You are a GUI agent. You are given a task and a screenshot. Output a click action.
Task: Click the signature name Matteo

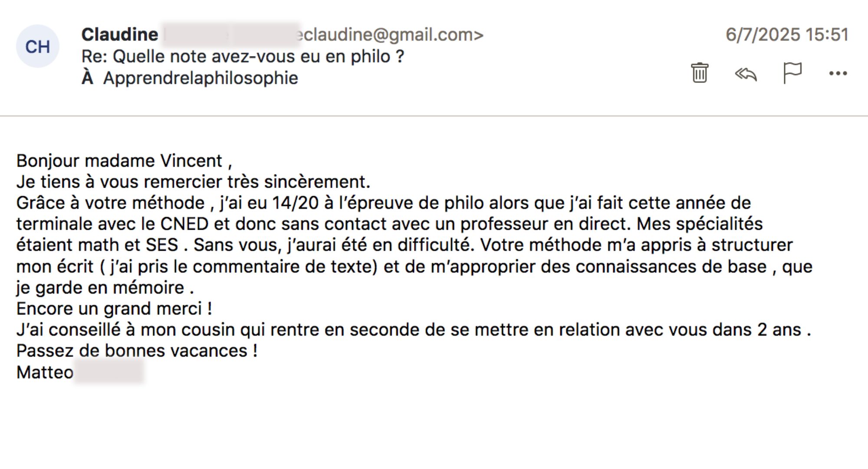45,372
